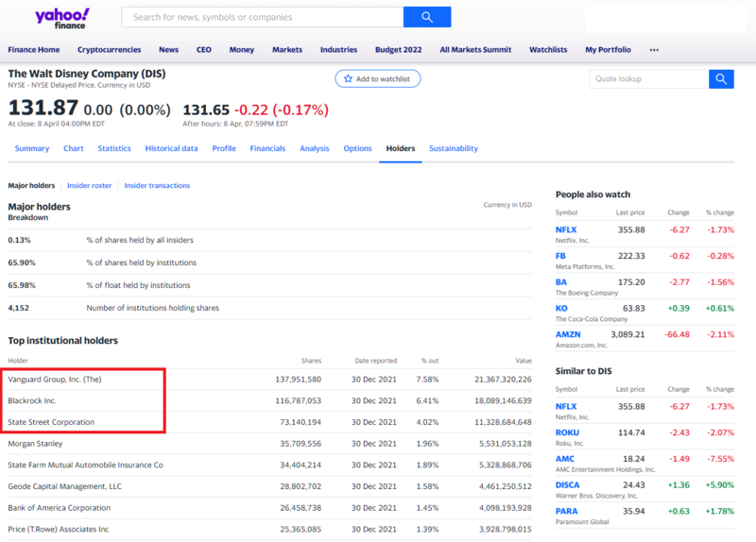The image size is (756, 542).
Task: Open DISCA symbol link
Action: point(567,485)
